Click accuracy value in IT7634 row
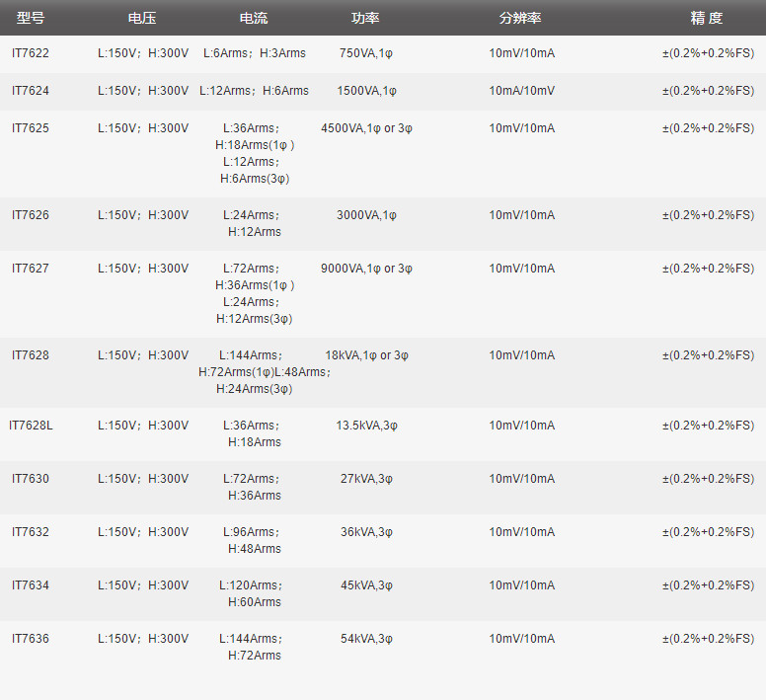Viewport: 766px width, 700px height. [x=709, y=585]
